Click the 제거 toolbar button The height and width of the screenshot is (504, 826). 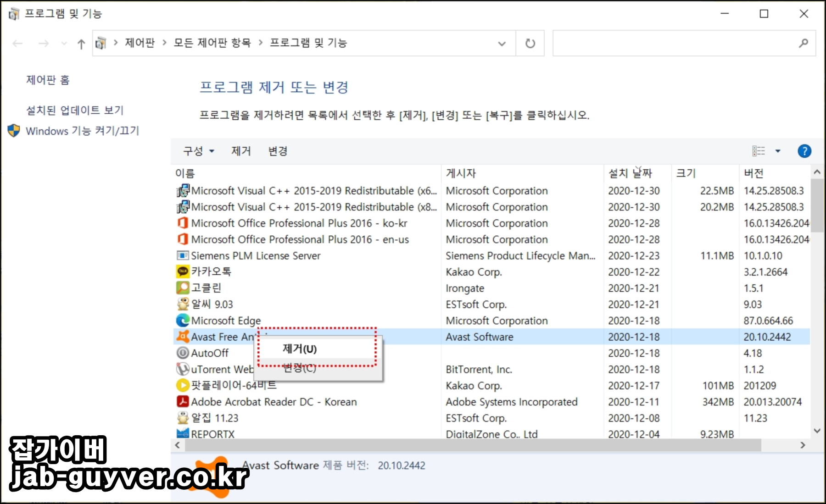coord(241,151)
